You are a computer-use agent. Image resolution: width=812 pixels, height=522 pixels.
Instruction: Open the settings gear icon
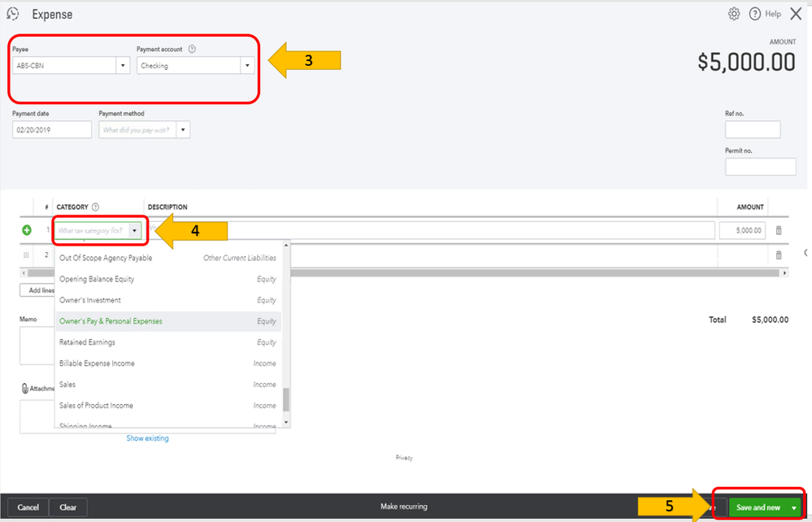(734, 14)
